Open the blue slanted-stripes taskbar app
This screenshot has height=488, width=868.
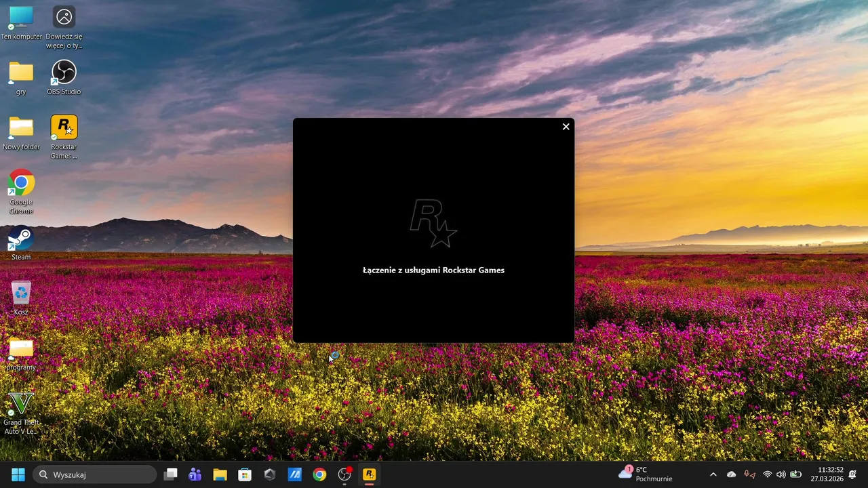coord(294,474)
